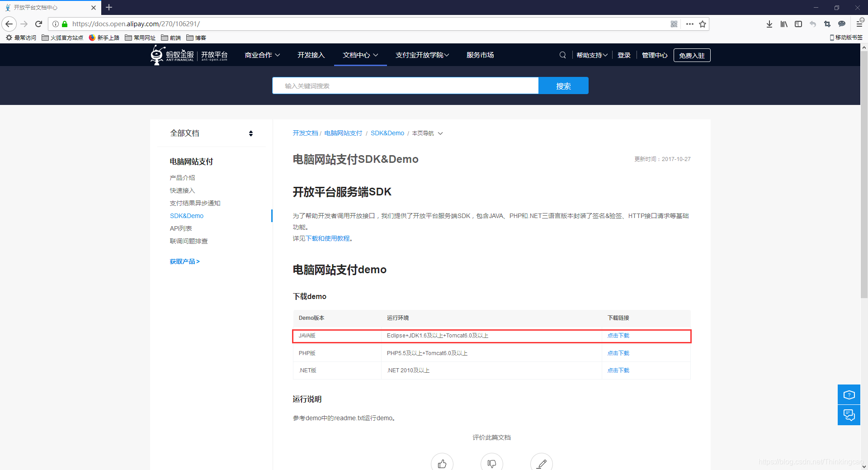Click 点击下载 for the .NET版 demo
Viewport: 868px width, 470px height.
(618, 370)
